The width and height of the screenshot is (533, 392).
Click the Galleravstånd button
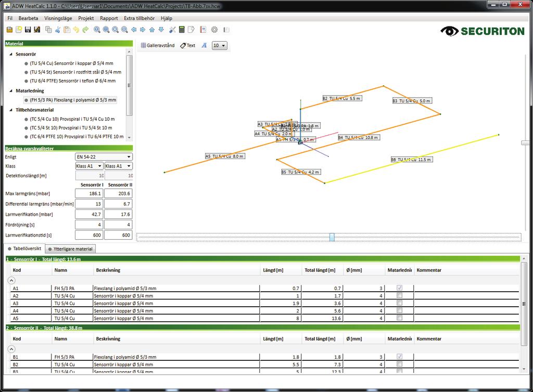[158, 45]
